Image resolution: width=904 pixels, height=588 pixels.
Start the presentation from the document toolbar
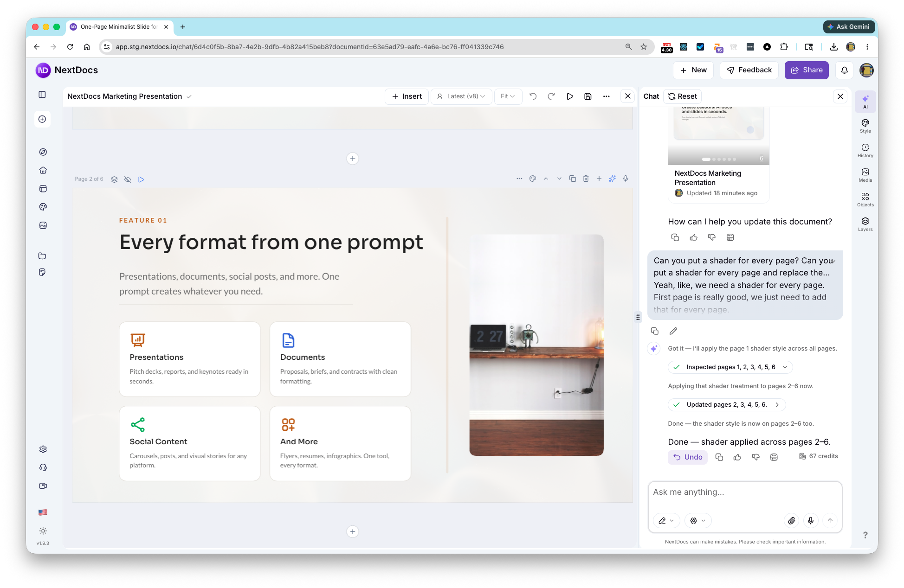pyautogui.click(x=570, y=96)
